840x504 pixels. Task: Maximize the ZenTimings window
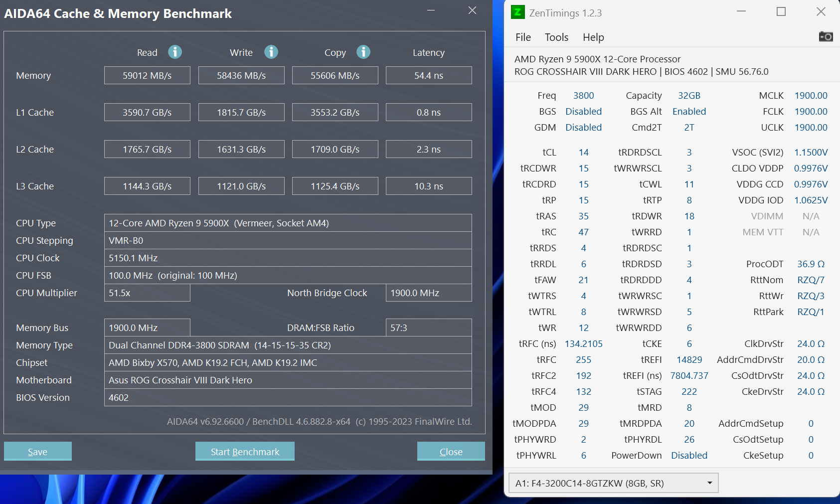781,11
